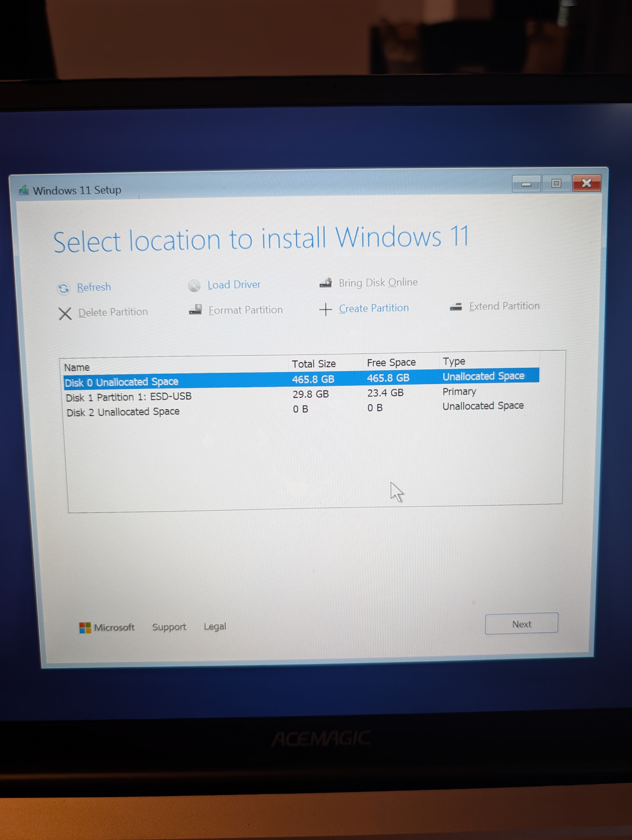The image size is (632, 840).
Task: Select Disk 2 Unallocated Space row
Action: click(x=303, y=409)
